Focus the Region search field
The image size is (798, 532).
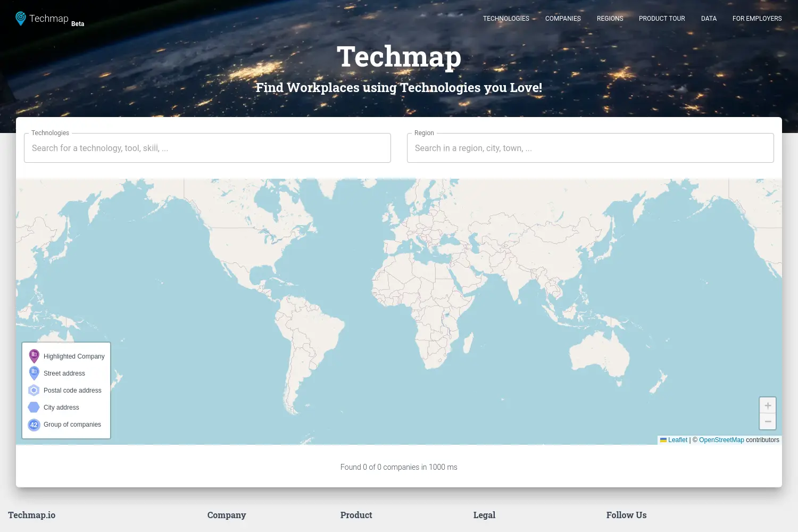point(591,148)
